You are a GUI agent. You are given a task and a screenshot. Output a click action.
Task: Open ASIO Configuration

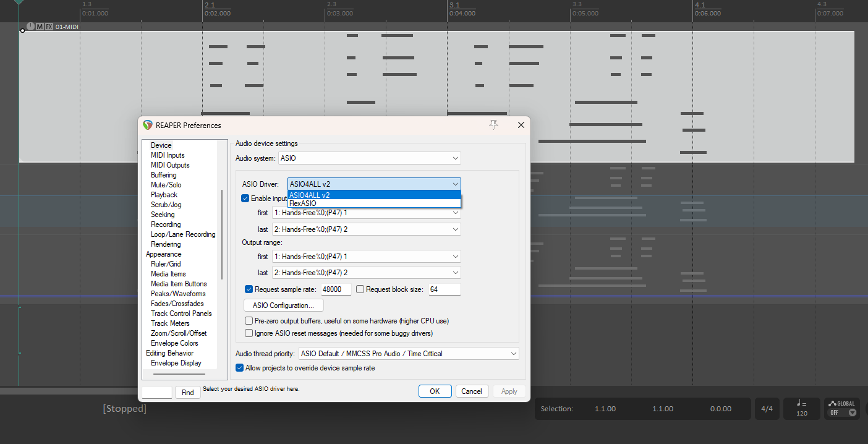[284, 305]
